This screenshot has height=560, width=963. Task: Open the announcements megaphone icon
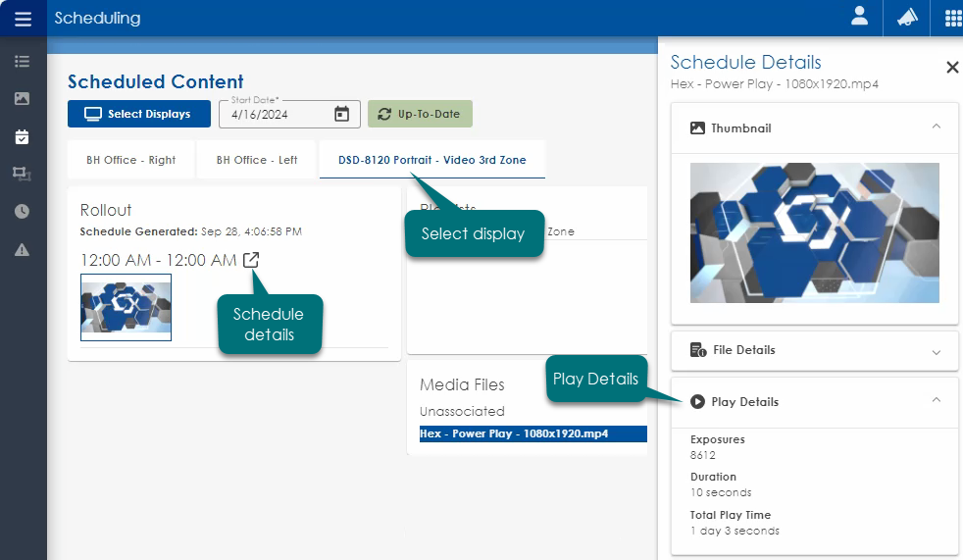pos(907,18)
